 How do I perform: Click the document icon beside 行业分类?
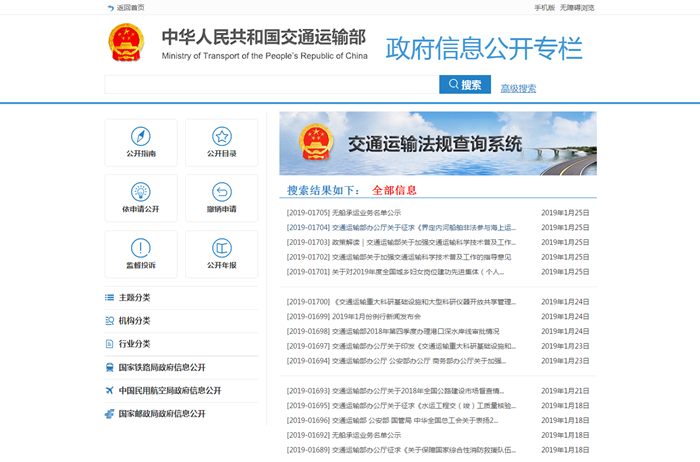pos(109,344)
